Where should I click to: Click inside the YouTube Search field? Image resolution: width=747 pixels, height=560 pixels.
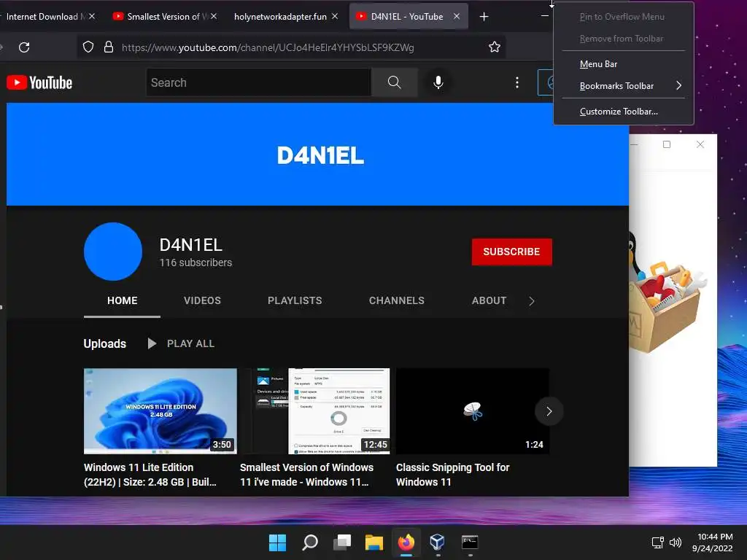pyautogui.click(x=259, y=82)
